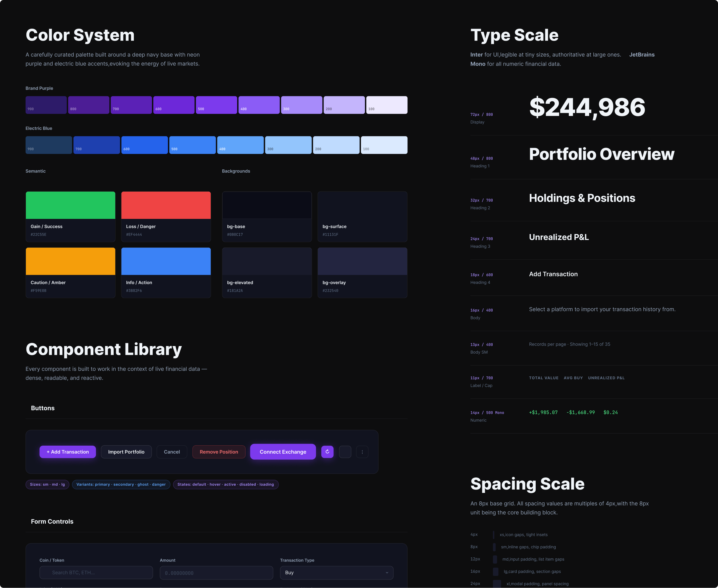Select the Brand Purple 500 swatch

click(216, 105)
